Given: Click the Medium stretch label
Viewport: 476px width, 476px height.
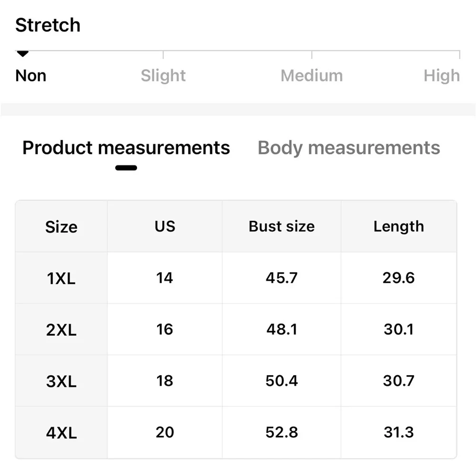Looking at the screenshot, I should tap(311, 76).
